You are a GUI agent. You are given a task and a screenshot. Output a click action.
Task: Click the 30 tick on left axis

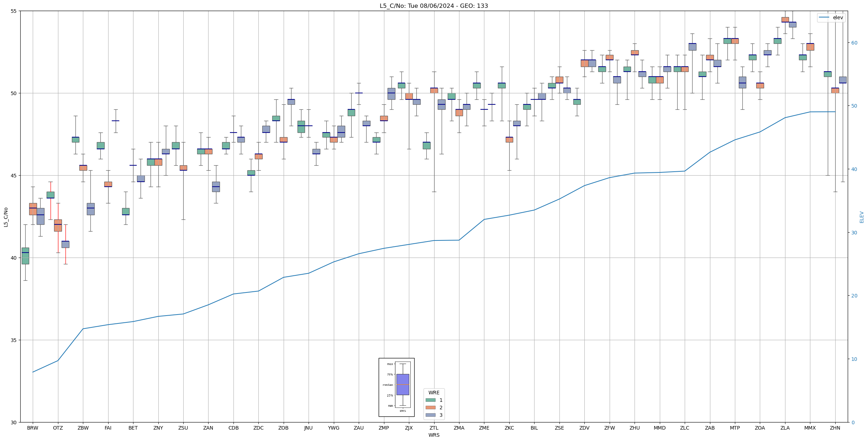[14, 422]
